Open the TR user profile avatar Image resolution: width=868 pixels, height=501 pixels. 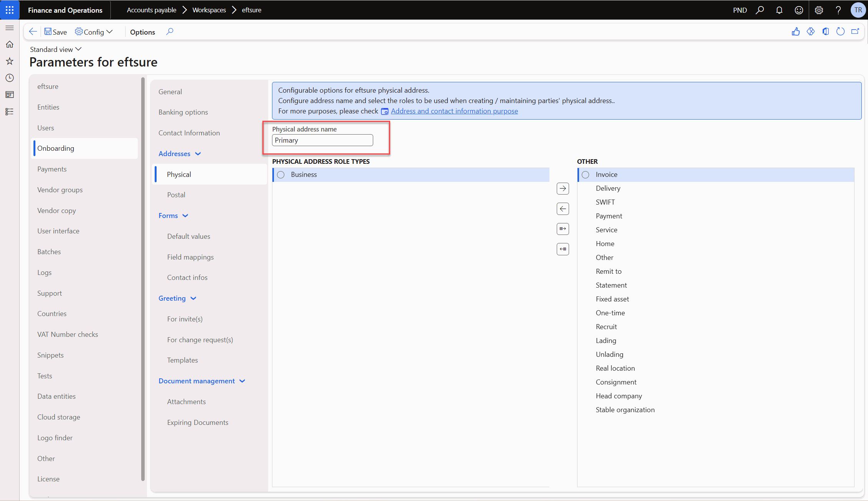[858, 10]
